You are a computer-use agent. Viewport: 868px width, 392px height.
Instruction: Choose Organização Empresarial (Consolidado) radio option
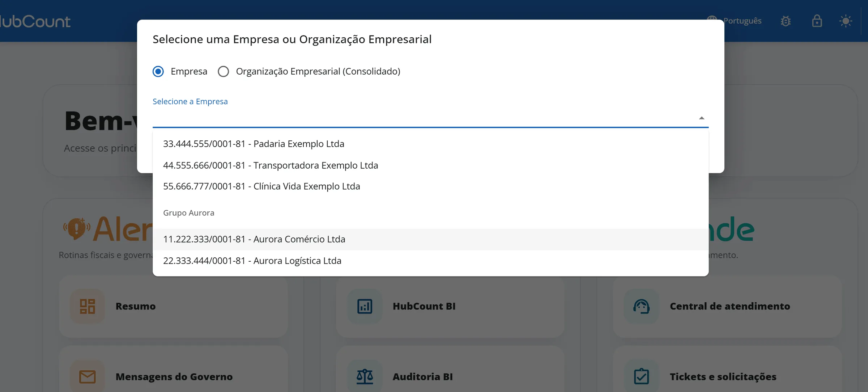point(223,71)
